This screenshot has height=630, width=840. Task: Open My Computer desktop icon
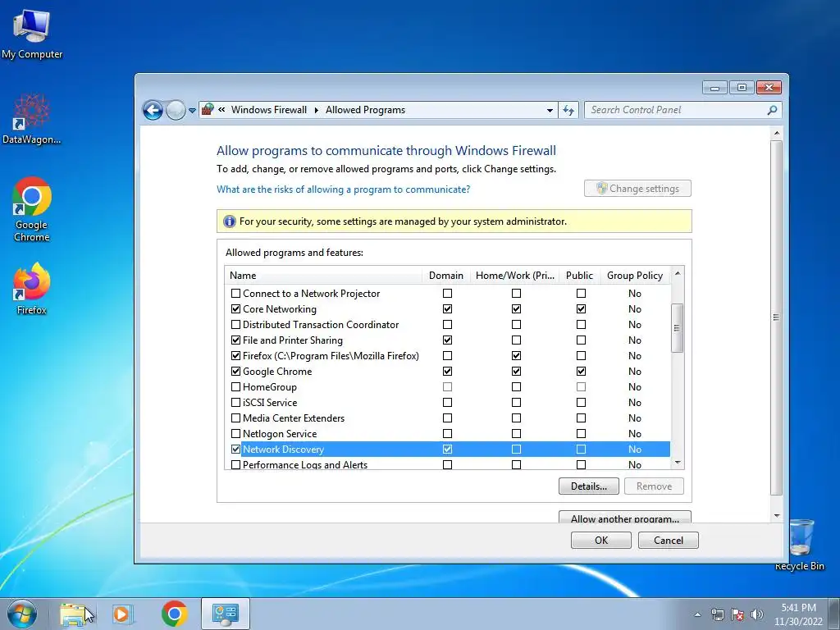point(32,34)
